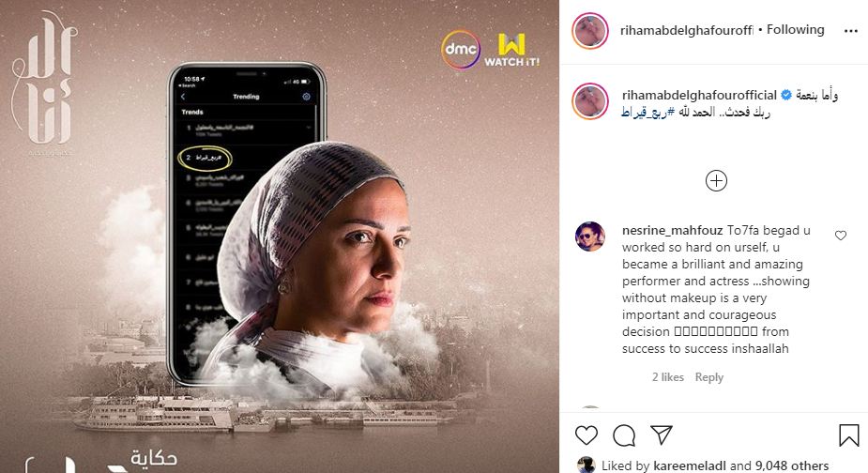
Task: Open nesrine_mahfouz username link
Action: tap(672, 231)
